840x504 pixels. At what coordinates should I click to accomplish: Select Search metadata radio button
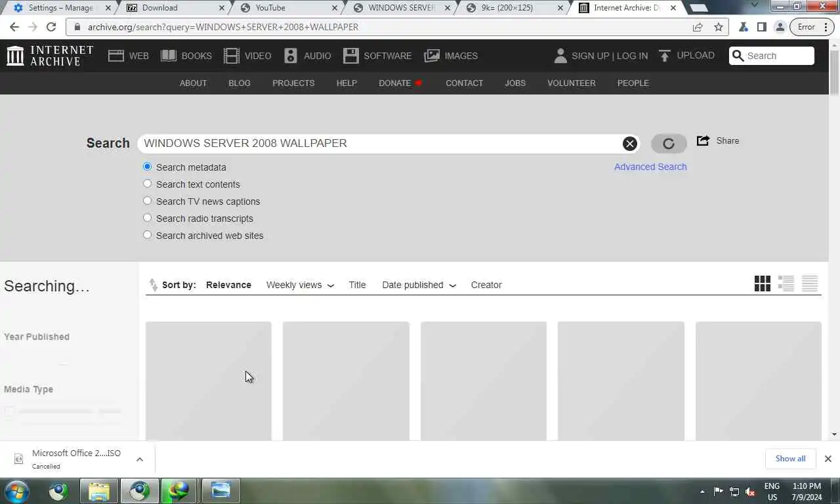click(147, 167)
